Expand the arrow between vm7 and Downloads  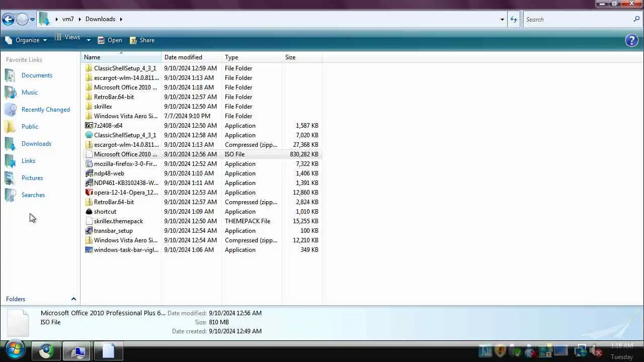click(79, 19)
